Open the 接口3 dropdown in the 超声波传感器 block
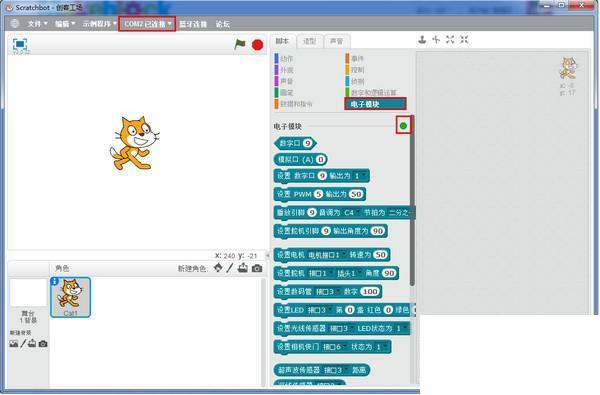The height and width of the screenshot is (395, 600). [x=335, y=370]
